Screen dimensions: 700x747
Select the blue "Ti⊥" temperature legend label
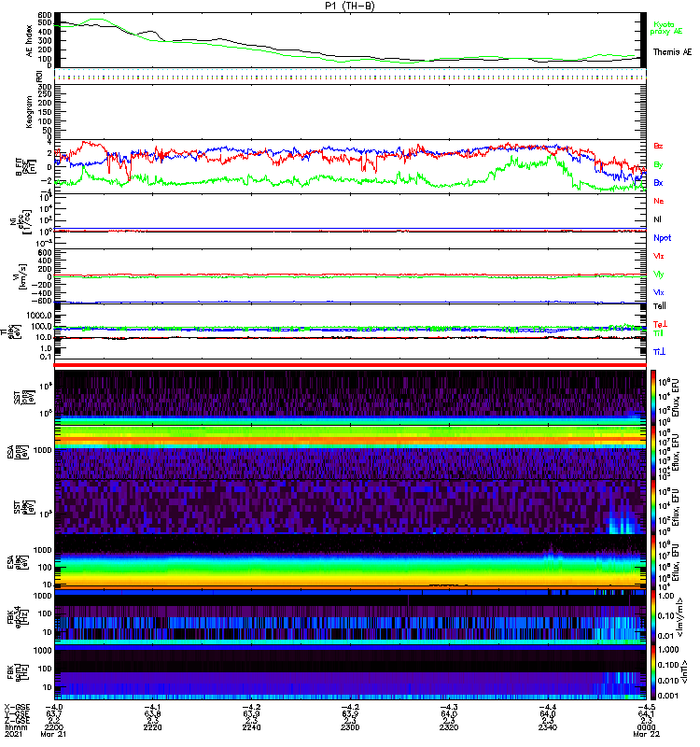659,352
